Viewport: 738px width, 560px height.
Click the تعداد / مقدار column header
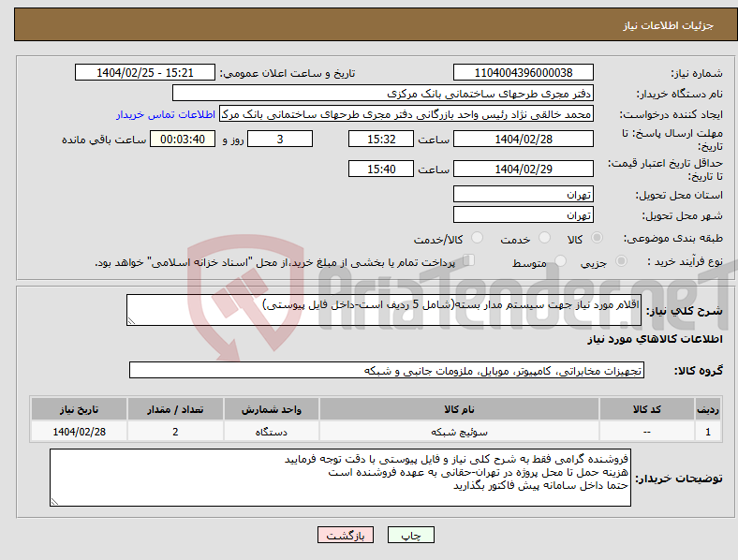(x=175, y=409)
